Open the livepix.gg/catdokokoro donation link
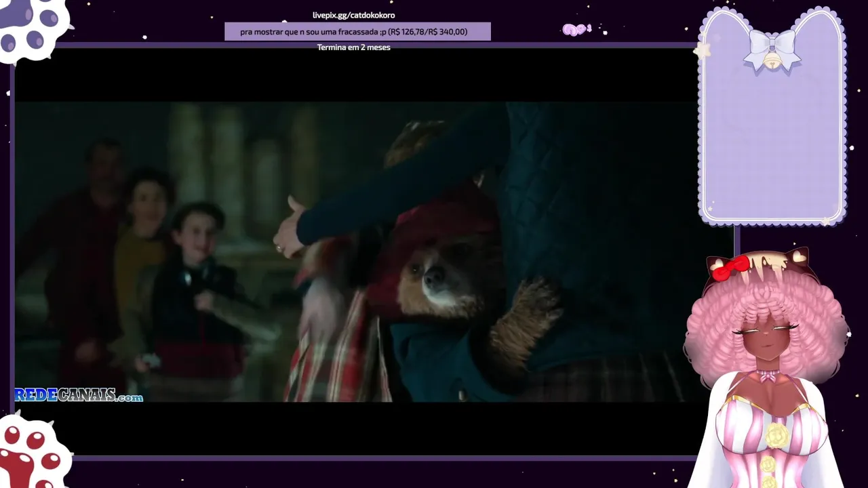Screen dimensions: 868x488 [353, 15]
